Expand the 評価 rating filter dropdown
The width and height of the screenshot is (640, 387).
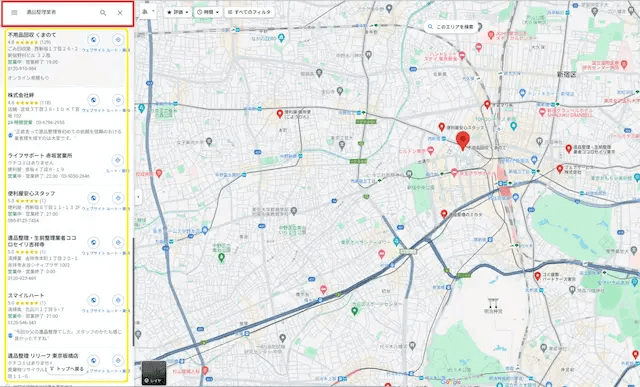click(x=178, y=12)
